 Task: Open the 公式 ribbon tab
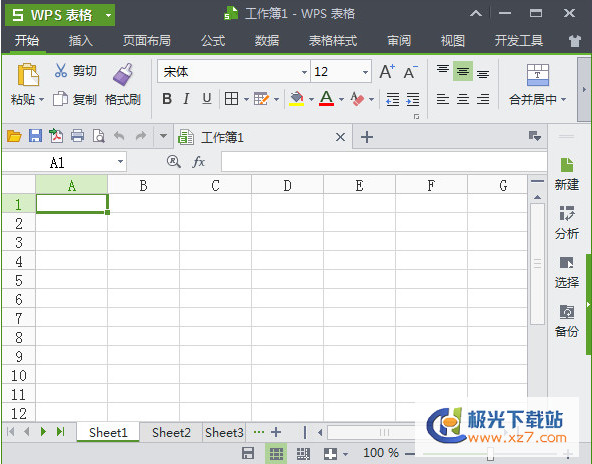pos(213,40)
